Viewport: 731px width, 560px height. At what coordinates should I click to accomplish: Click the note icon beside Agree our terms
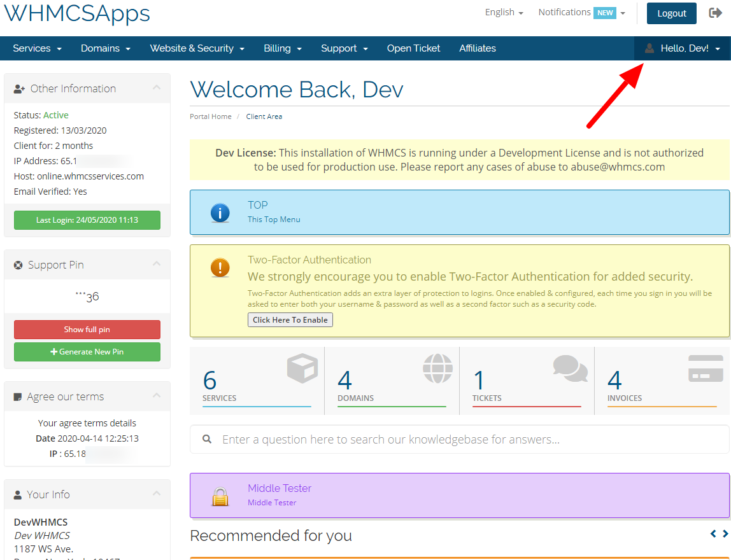[x=18, y=397]
